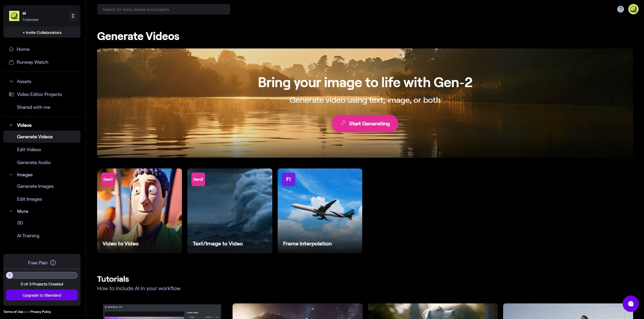Image resolution: width=644 pixels, height=319 pixels.
Task: Click "How to include AI in your workflow"
Action: click(139, 288)
